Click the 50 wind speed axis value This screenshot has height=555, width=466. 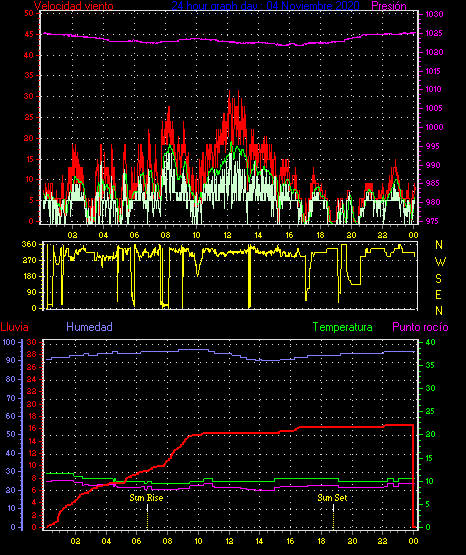[x=29, y=13]
